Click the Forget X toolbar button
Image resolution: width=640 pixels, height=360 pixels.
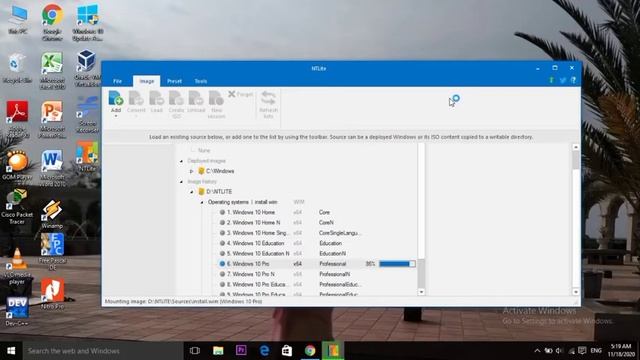[x=240, y=94]
